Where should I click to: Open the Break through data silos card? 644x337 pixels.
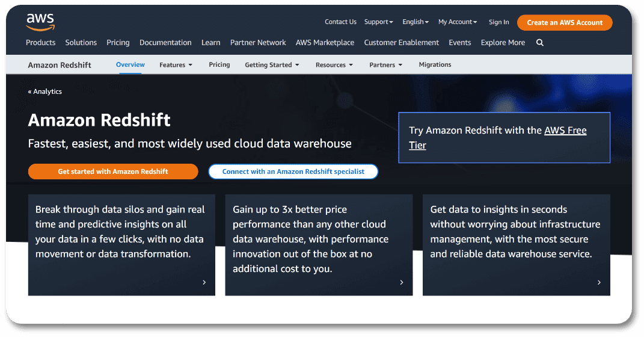pyautogui.click(x=121, y=245)
